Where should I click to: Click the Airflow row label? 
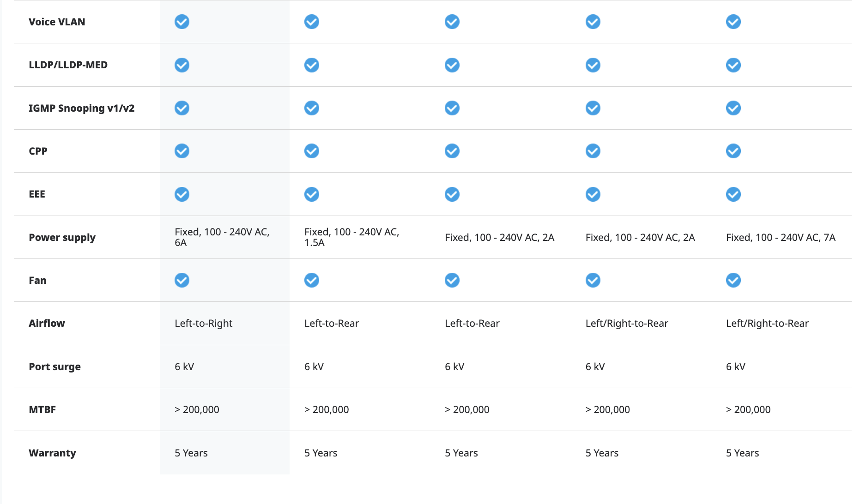47,323
